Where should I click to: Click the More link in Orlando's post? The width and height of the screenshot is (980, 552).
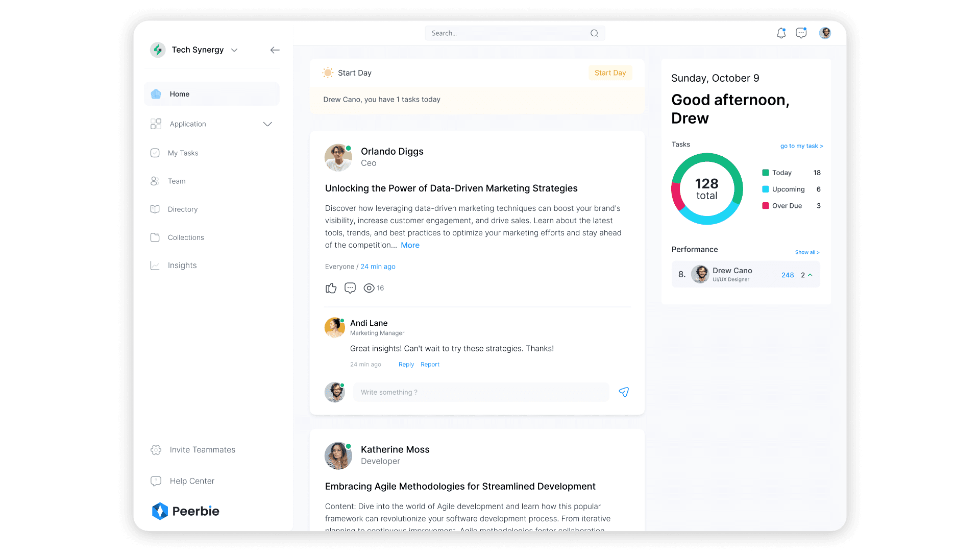tap(410, 245)
